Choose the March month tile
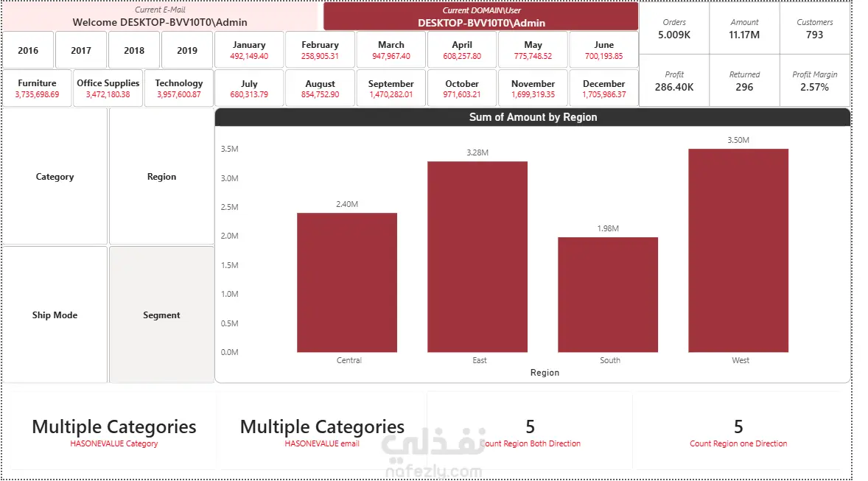 click(391, 50)
